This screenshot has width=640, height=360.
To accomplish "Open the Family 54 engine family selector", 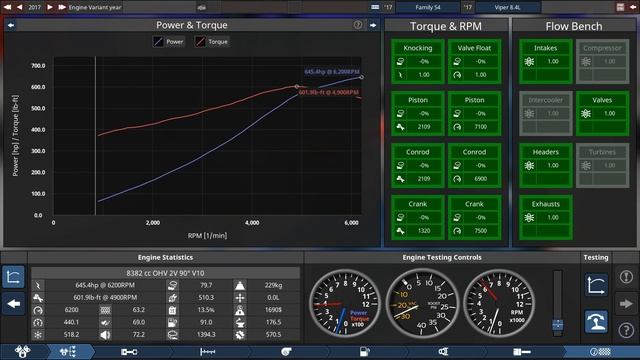I will [427, 7].
